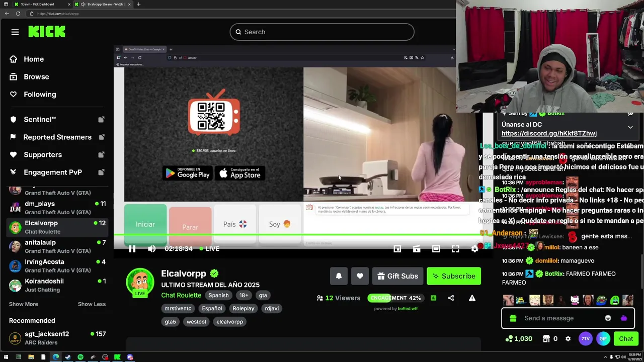
Task: Open the shop icon beside 0
Action: (x=546, y=339)
